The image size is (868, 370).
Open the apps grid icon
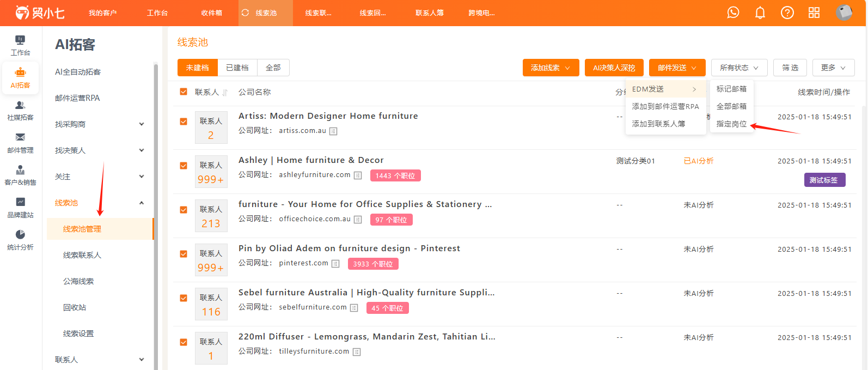(x=814, y=13)
